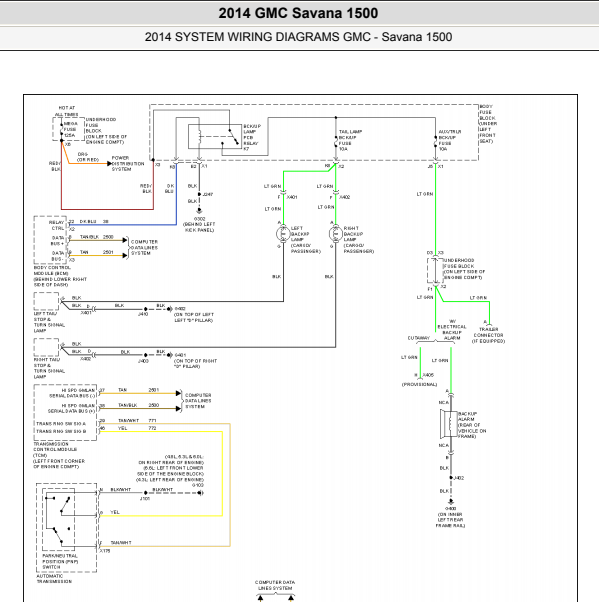
Task: Click the Right Tail/Stop & Turn Signal Lamp box
Action: [46, 347]
